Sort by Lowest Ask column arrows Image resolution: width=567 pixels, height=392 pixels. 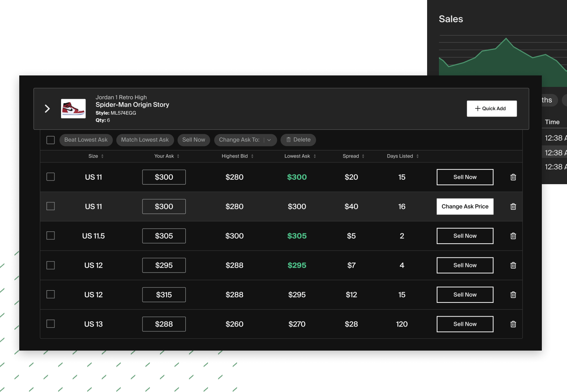pos(315,156)
